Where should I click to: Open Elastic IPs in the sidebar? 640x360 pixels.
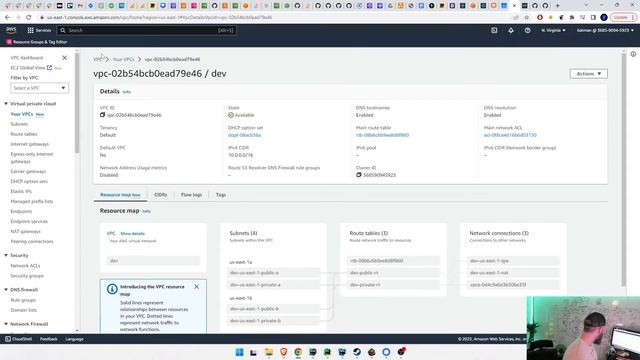tap(21, 191)
